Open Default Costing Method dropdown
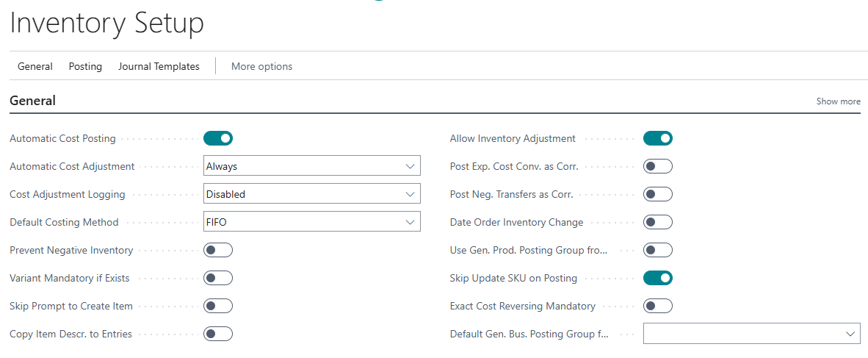868x358 pixels. coord(311,222)
